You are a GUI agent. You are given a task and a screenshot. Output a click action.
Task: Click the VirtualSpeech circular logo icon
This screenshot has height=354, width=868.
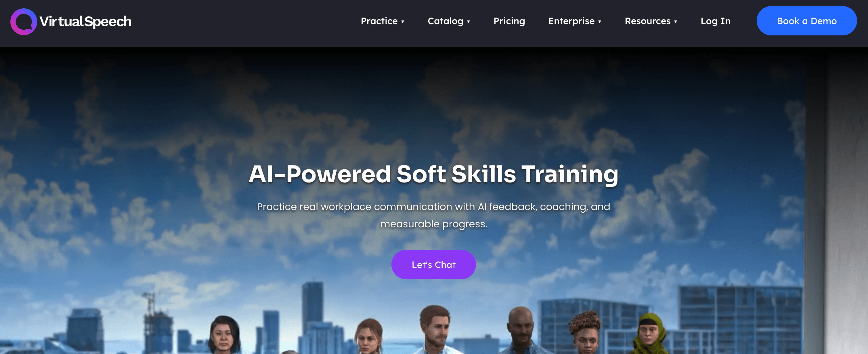[24, 22]
